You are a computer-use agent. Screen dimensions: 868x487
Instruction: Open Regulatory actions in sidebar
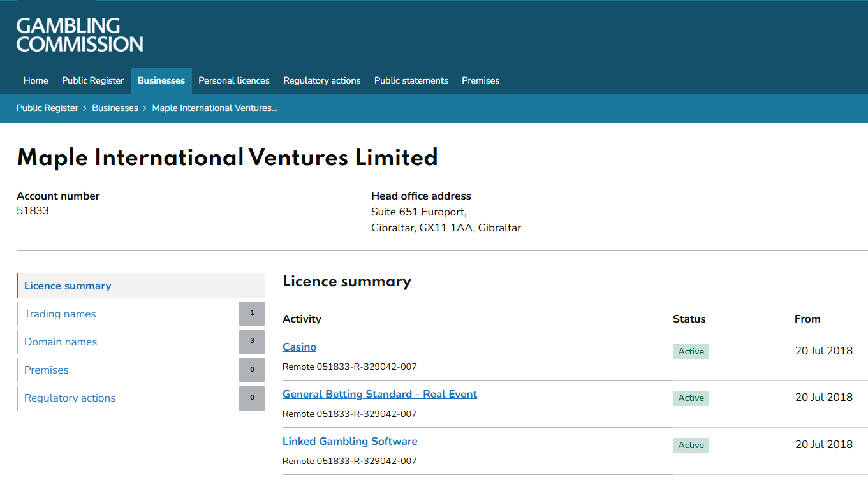pyautogui.click(x=70, y=398)
